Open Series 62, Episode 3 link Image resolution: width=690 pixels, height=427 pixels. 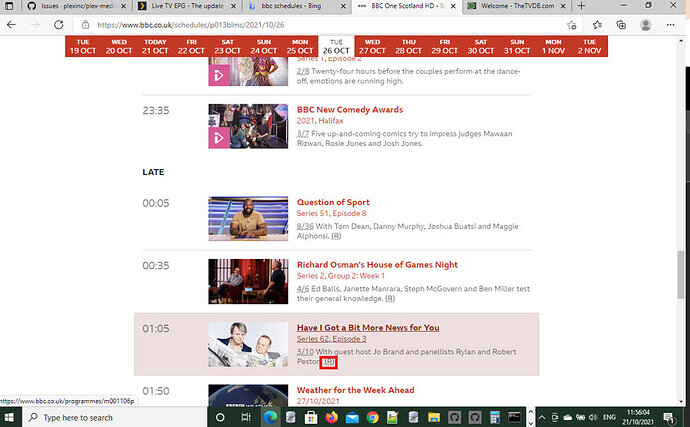331,339
